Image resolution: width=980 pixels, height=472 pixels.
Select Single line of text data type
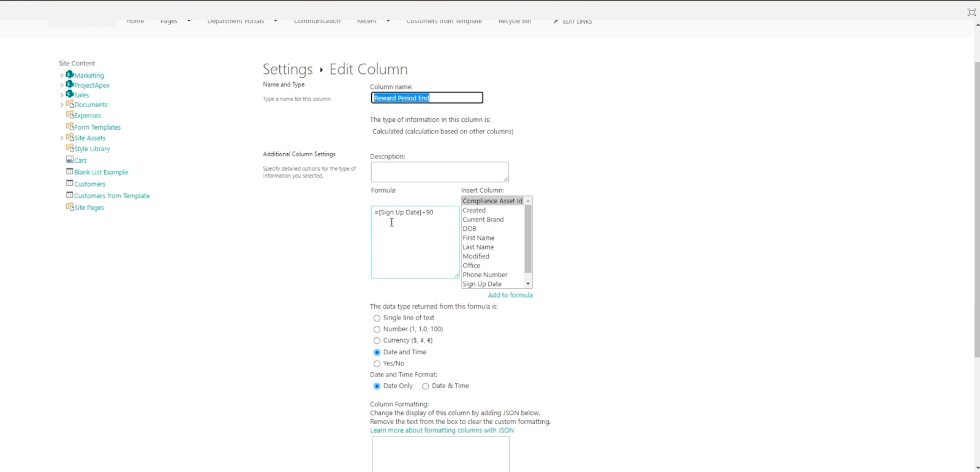(377, 318)
